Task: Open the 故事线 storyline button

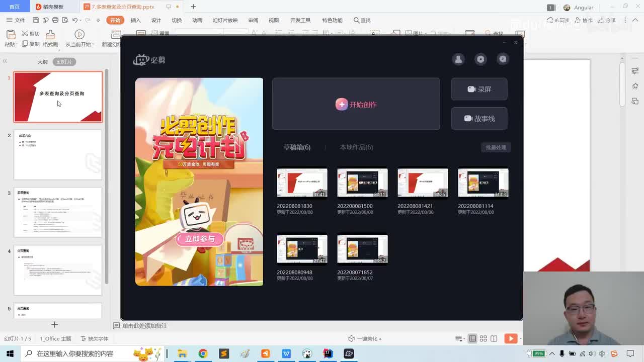Action: 479,119
